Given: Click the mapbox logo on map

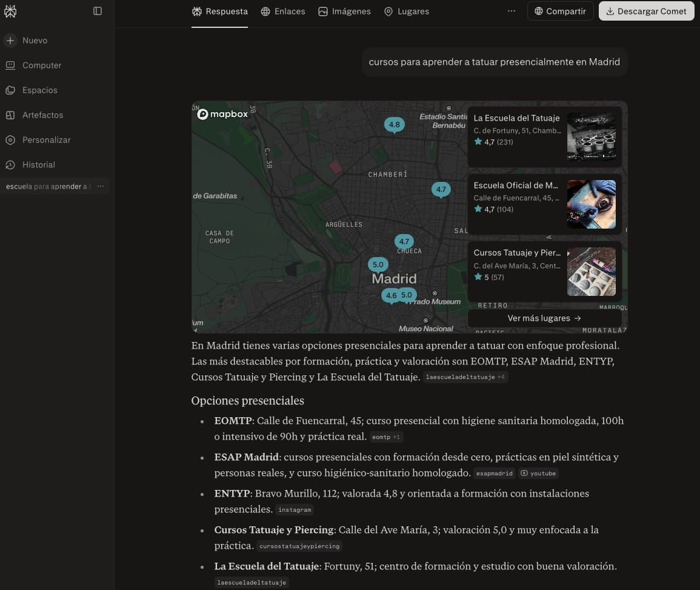Looking at the screenshot, I should [222, 115].
